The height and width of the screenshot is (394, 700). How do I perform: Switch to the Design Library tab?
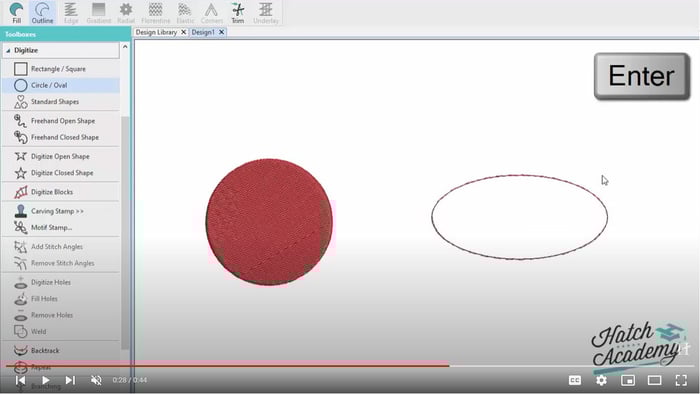tap(156, 32)
